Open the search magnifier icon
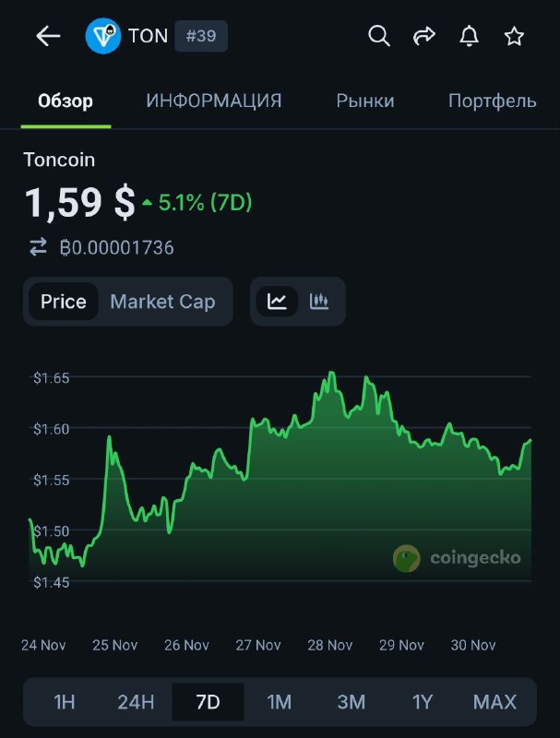Screen dimensions: 560x738 [x=378, y=36]
